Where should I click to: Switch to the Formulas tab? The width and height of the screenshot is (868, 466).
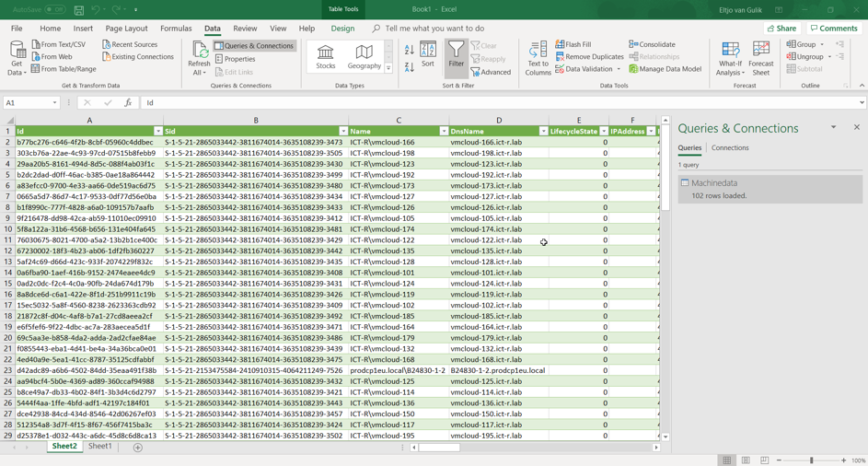(x=176, y=29)
